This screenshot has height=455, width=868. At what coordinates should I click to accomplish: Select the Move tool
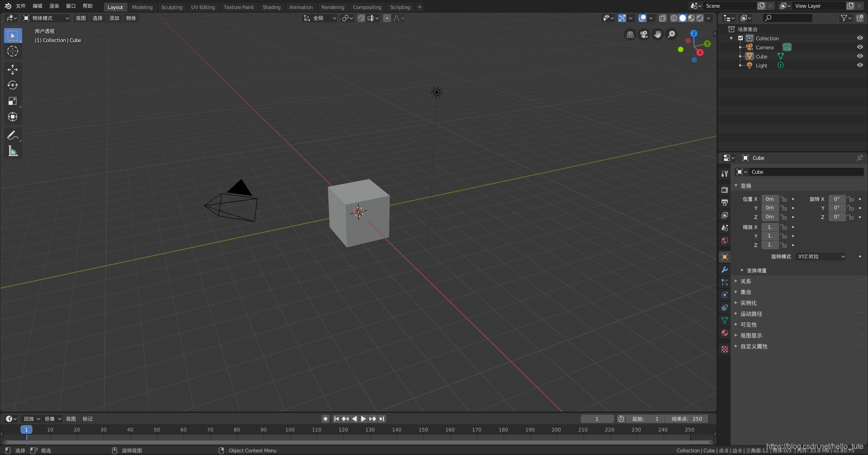[x=13, y=69]
